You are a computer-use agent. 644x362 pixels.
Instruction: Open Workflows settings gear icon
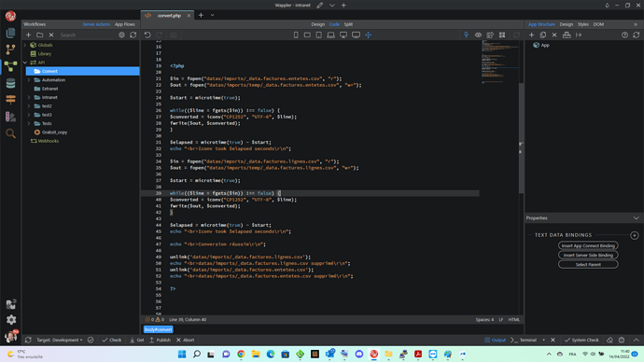[x=121, y=35]
